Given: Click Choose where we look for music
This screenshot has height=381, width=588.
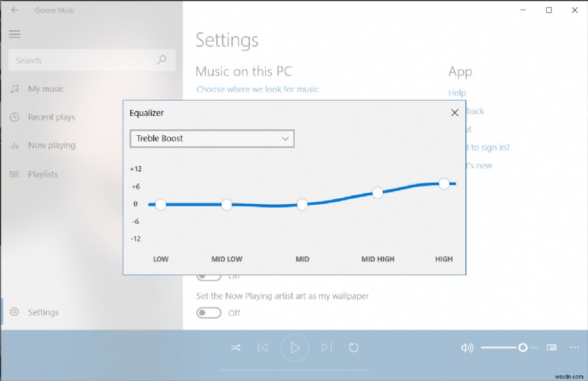Looking at the screenshot, I should (x=258, y=89).
